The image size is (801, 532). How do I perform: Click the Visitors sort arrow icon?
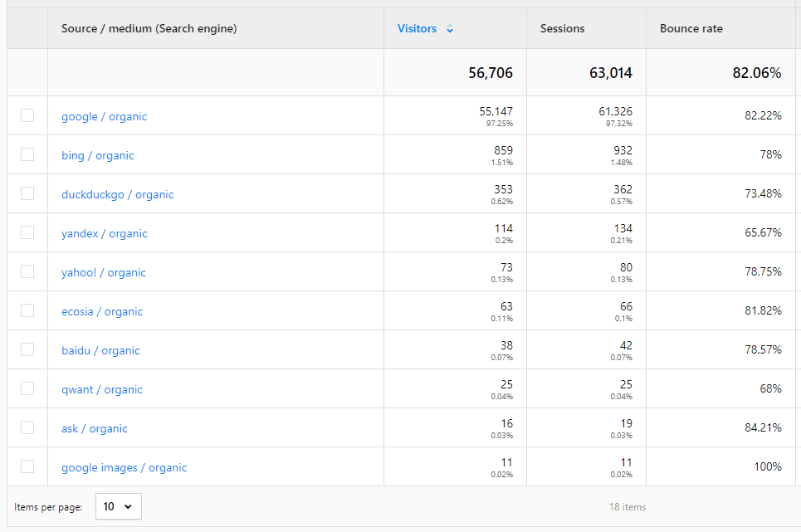450,29
